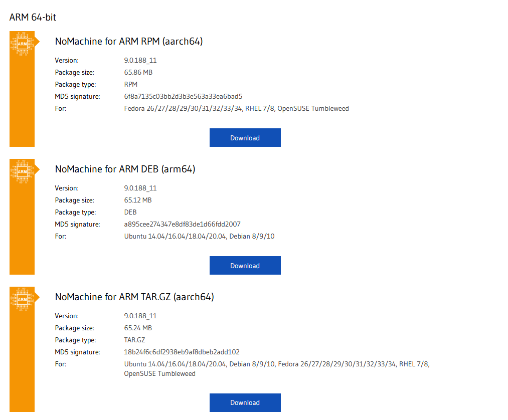Click the ARM chip icon beside NoMachine for ARM RPM

point(22,44)
